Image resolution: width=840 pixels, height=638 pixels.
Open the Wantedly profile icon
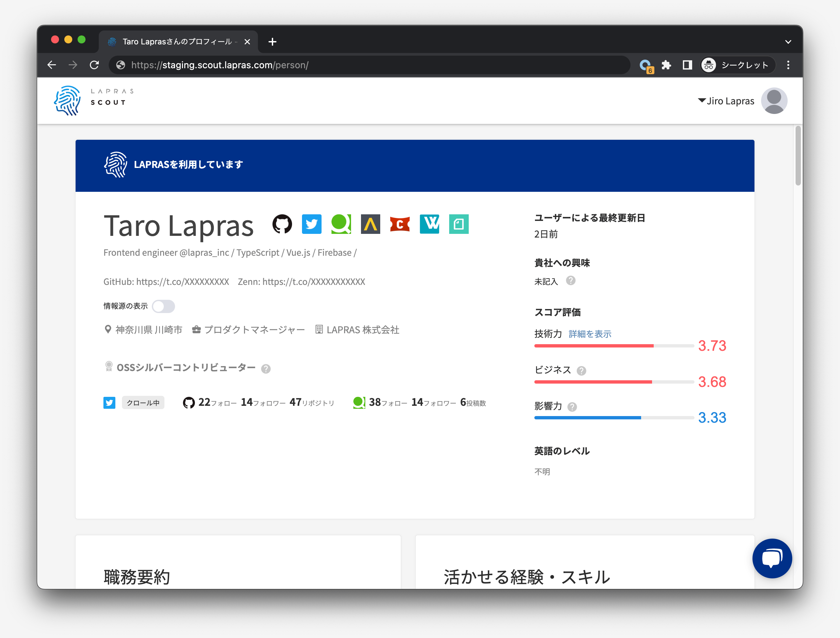(429, 225)
